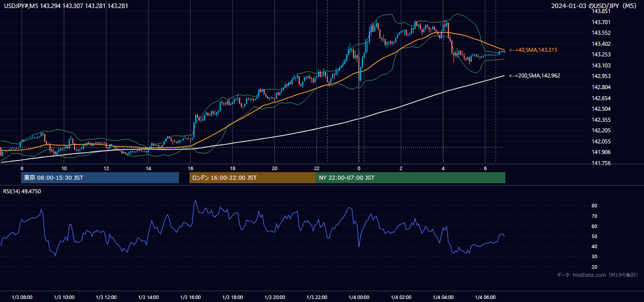Click hour tick 12 under the price chart
Screen dimensions: 644x302
[x=106, y=168]
